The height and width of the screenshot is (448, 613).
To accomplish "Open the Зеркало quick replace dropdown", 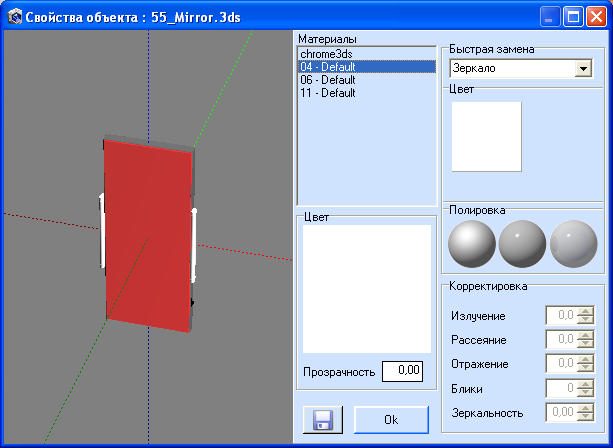I will (583, 69).
